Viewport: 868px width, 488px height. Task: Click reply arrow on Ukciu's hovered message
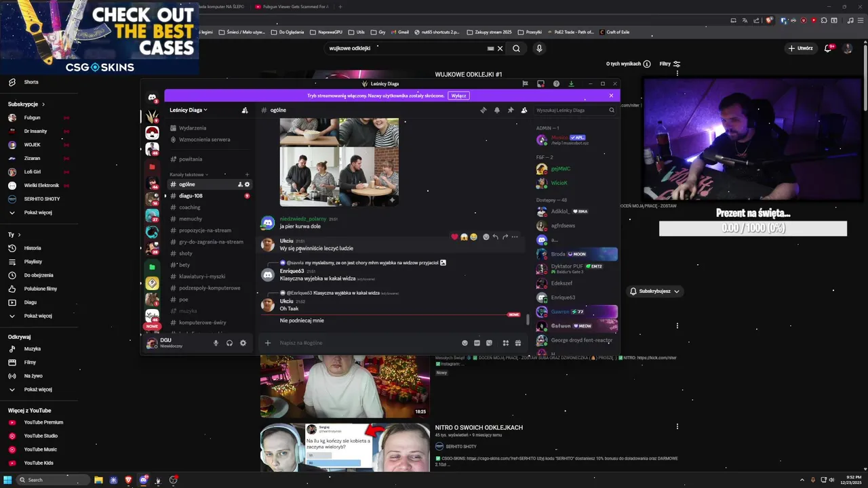pyautogui.click(x=496, y=237)
